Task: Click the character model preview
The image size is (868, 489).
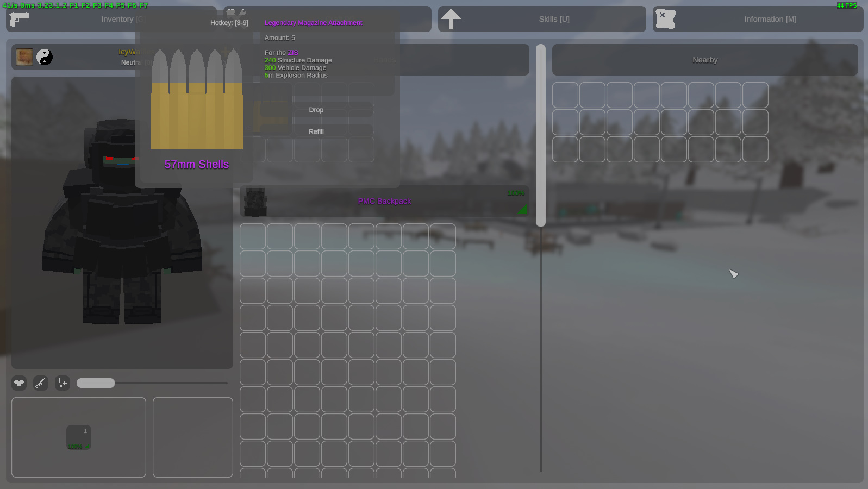Action: (122, 223)
